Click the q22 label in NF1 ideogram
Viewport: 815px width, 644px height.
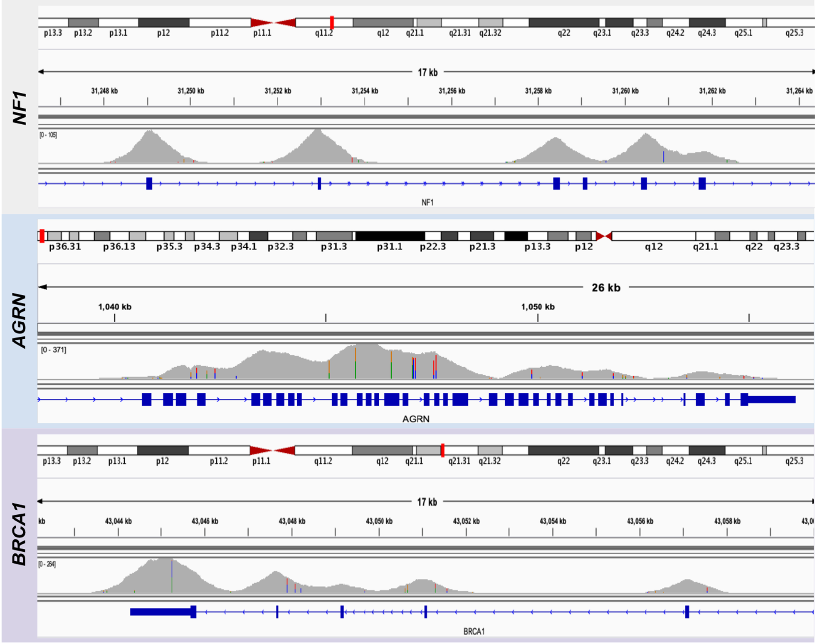tap(564, 33)
